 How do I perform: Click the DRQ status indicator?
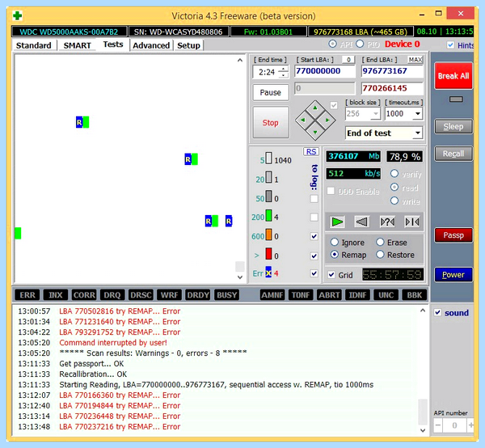[112, 295]
